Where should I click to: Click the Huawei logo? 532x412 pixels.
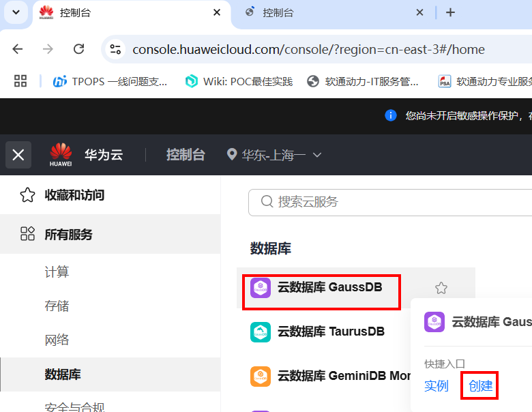point(61,155)
